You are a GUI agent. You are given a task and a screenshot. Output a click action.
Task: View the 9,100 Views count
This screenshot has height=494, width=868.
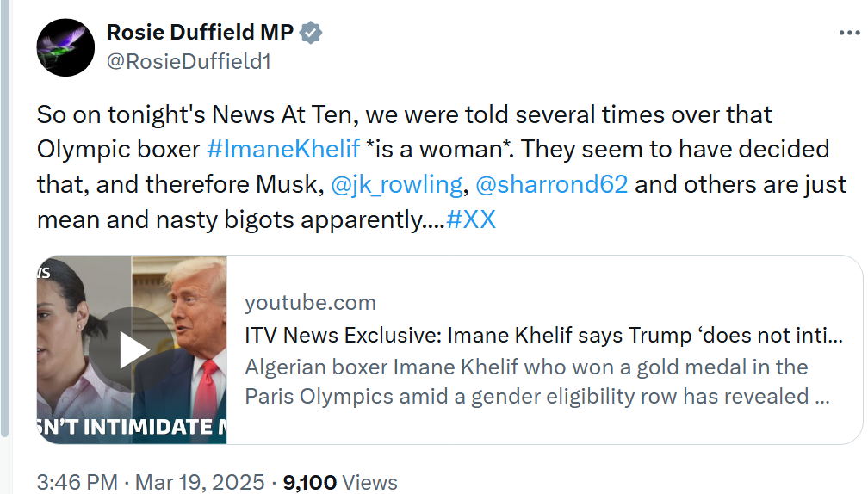(x=340, y=483)
